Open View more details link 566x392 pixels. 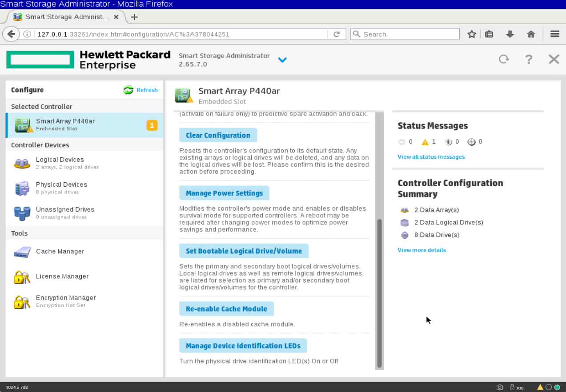pos(421,250)
